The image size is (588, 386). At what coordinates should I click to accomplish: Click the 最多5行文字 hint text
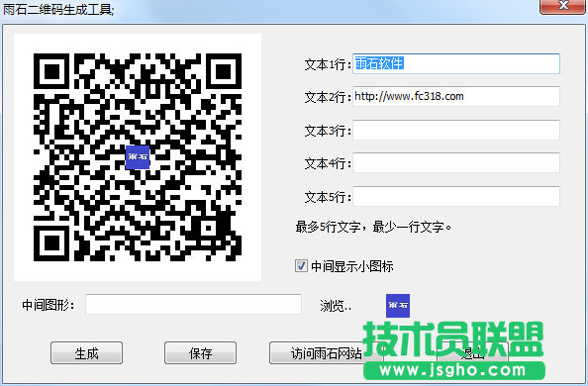(x=373, y=227)
